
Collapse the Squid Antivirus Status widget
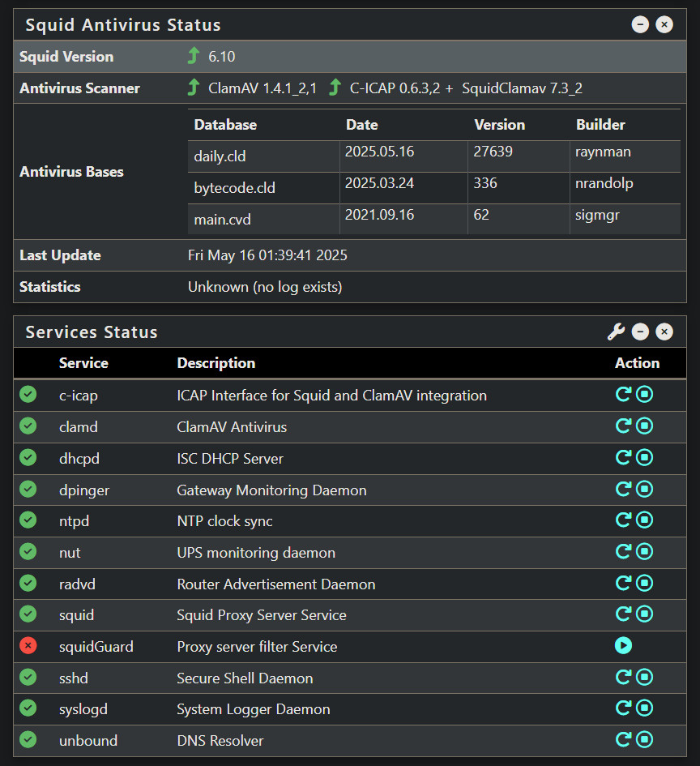click(x=640, y=24)
